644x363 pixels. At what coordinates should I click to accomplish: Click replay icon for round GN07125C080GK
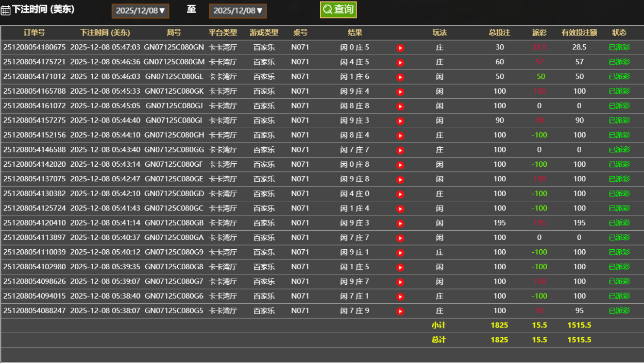[400, 92]
